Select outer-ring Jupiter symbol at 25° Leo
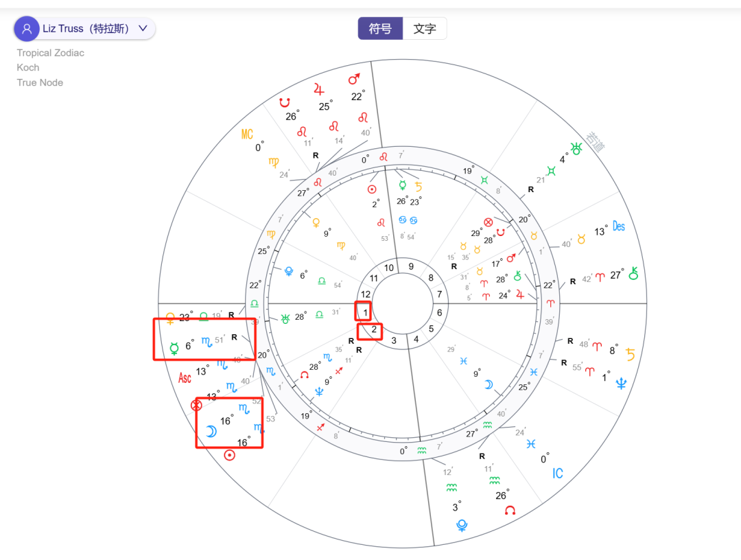 [319, 89]
